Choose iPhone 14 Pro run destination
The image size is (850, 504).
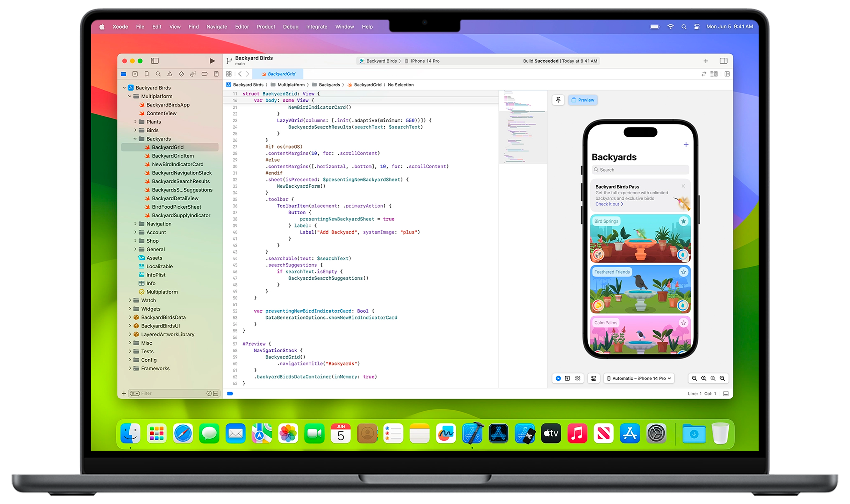(422, 61)
